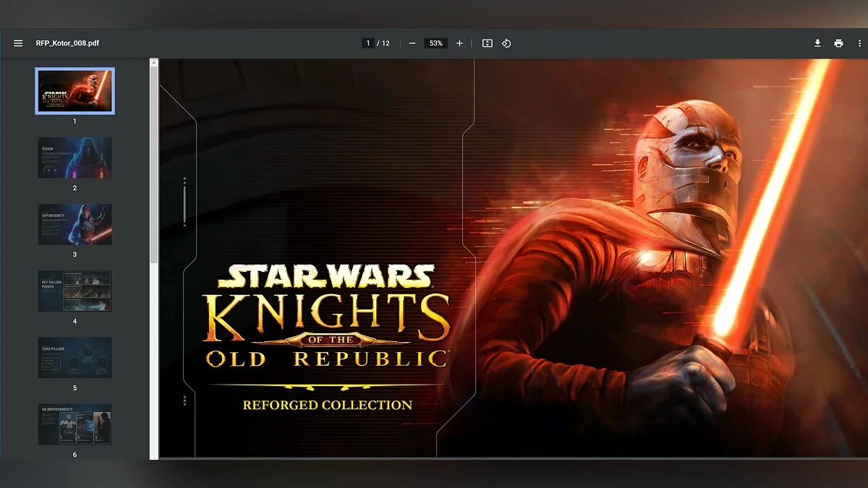Viewport: 868px width, 488px height.
Task: Toggle the sidebar with the hamburger menu
Action: (18, 43)
